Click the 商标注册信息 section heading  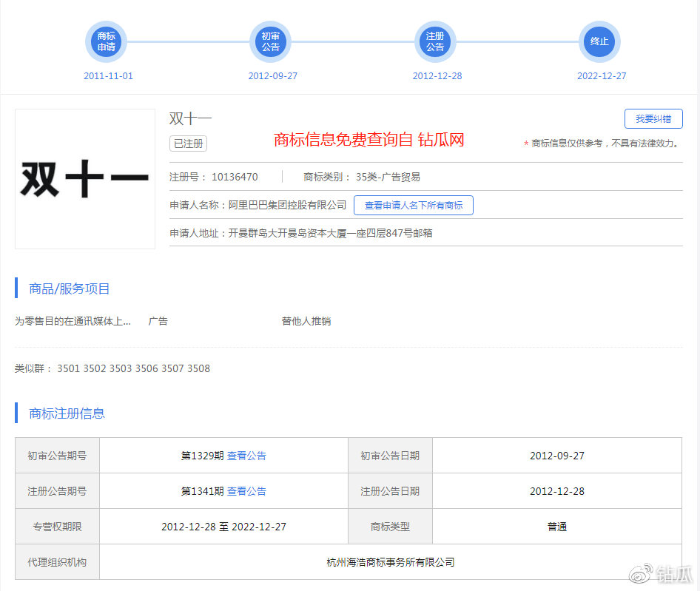pos(67,413)
